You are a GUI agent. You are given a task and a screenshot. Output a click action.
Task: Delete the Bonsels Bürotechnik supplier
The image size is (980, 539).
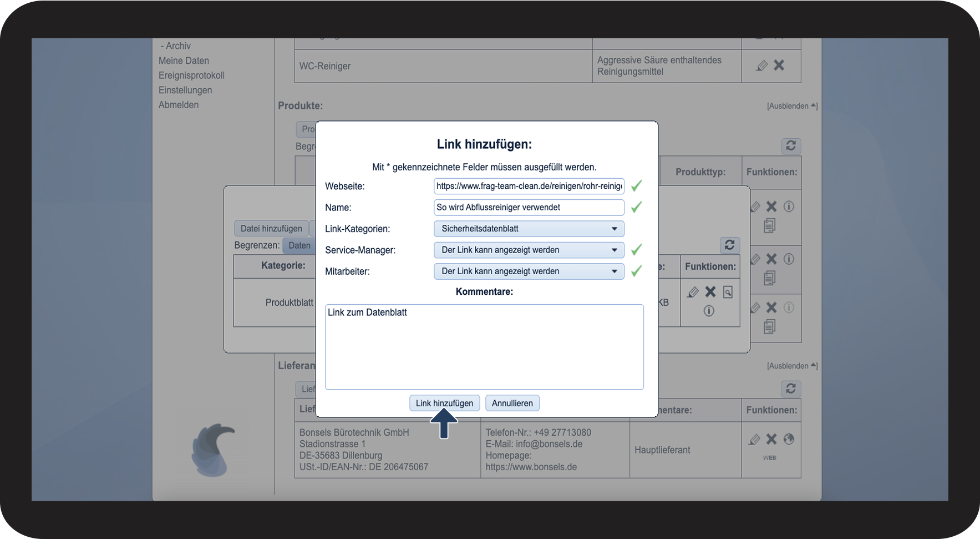771,439
